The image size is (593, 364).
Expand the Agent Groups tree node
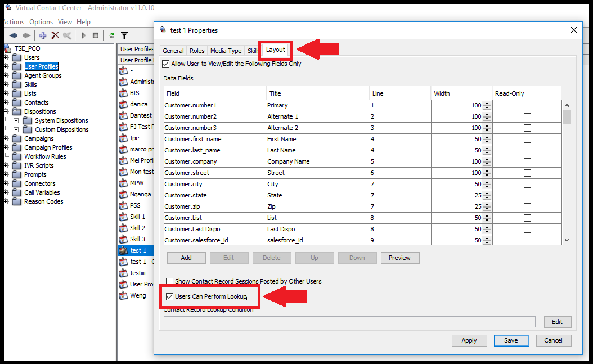click(6, 75)
